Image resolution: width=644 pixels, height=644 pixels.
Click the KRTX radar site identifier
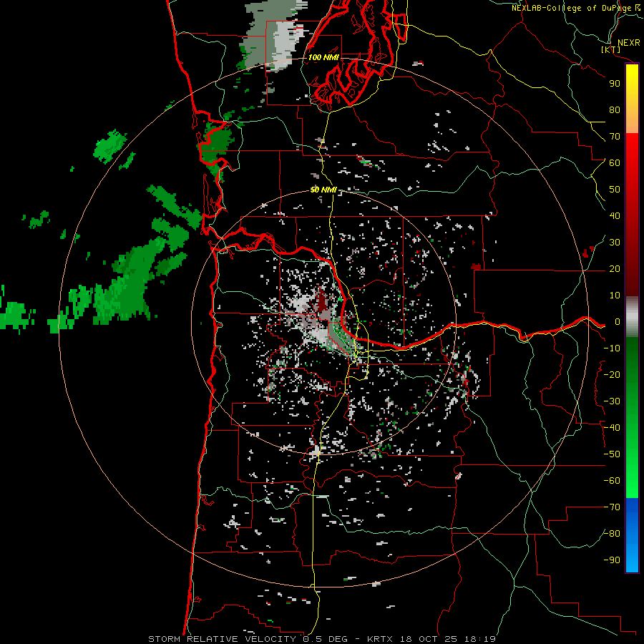tap(380, 639)
